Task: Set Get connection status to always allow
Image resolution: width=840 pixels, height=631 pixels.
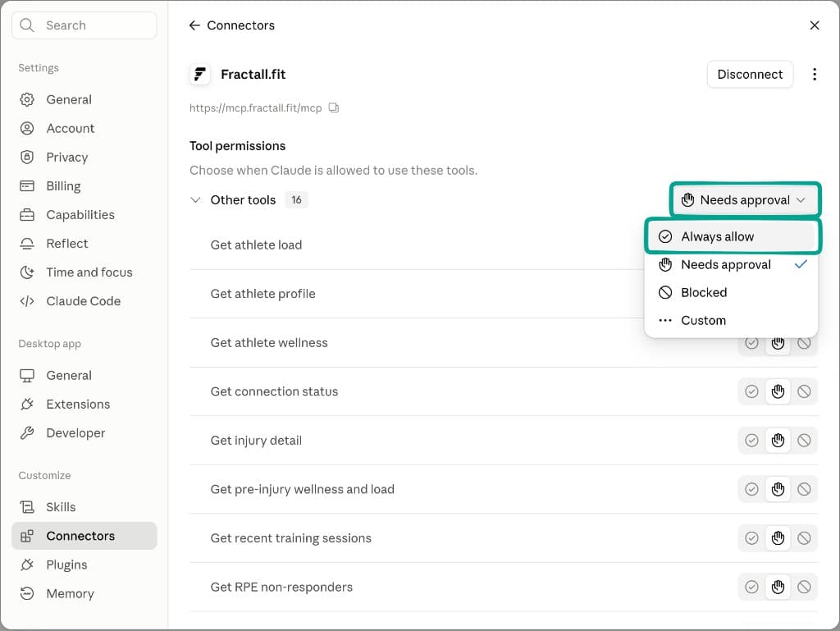Action: (x=751, y=391)
